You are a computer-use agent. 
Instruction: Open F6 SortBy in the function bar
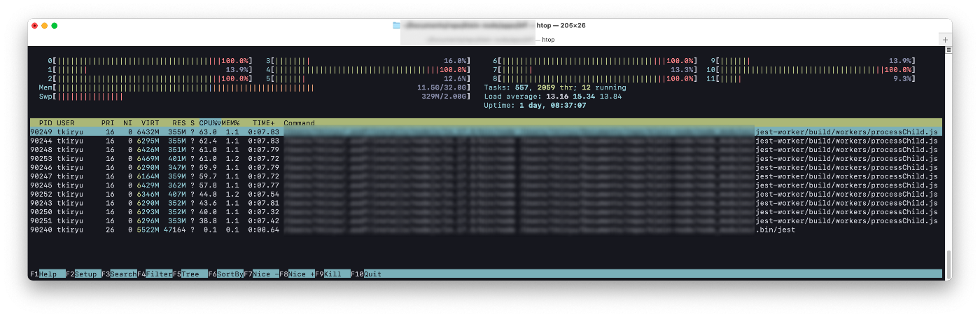[226, 274]
